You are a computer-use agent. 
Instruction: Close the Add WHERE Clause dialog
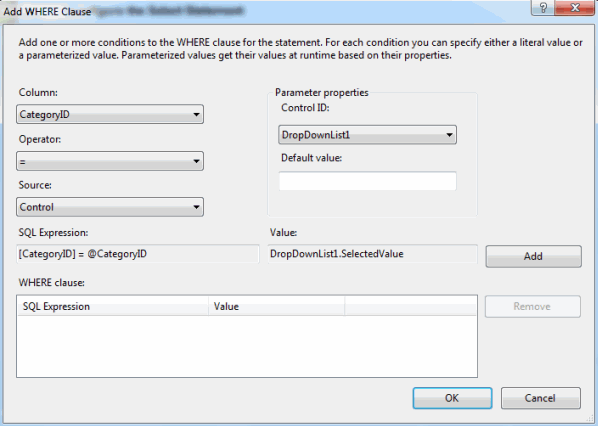575,8
